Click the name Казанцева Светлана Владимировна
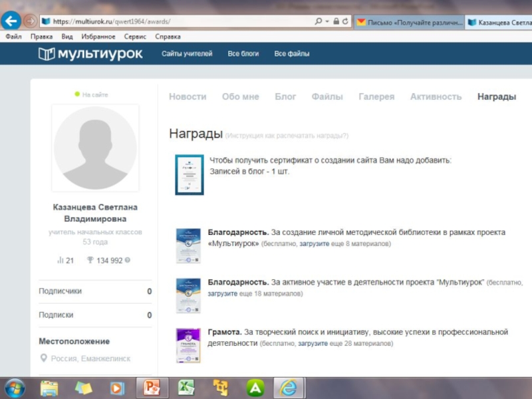532x399 pixels. [95, 213]
